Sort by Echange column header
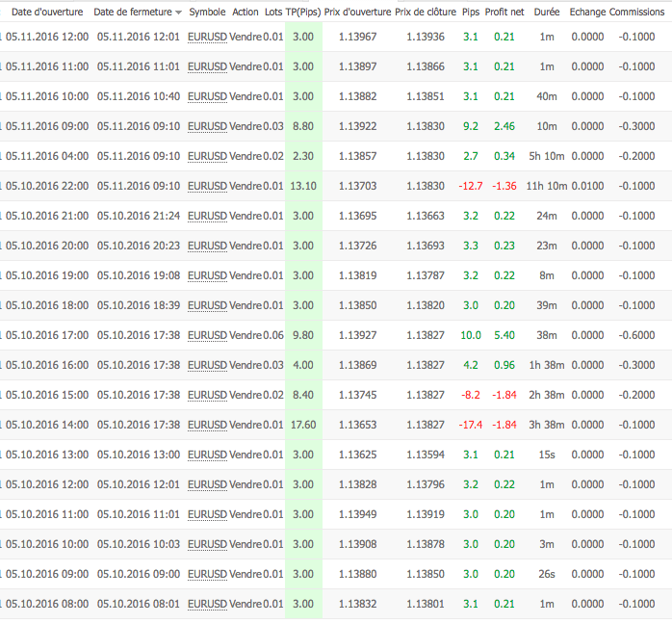This screenshot has height=624, width=672. [587, 12]
